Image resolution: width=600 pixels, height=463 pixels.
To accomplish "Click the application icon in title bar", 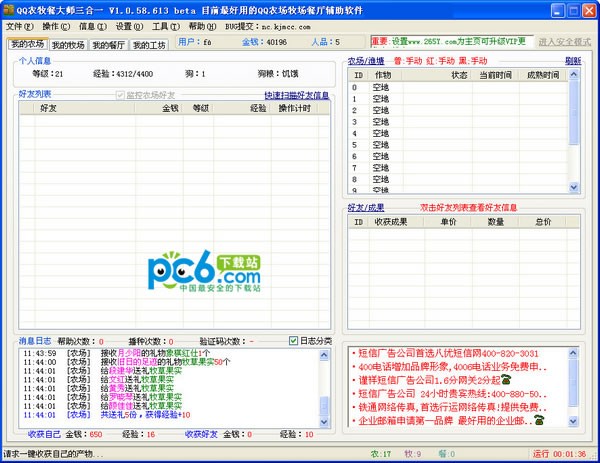I will (x=8, y=10).
